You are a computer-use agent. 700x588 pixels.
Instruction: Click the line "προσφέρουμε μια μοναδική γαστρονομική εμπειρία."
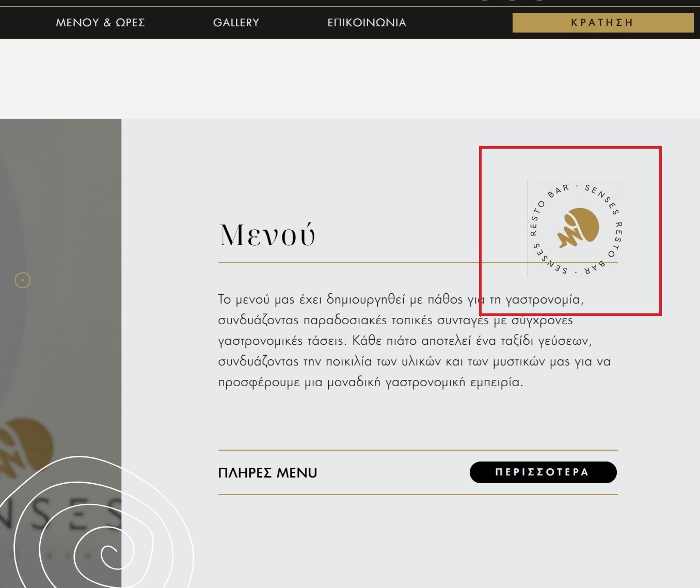coord(371,383)
